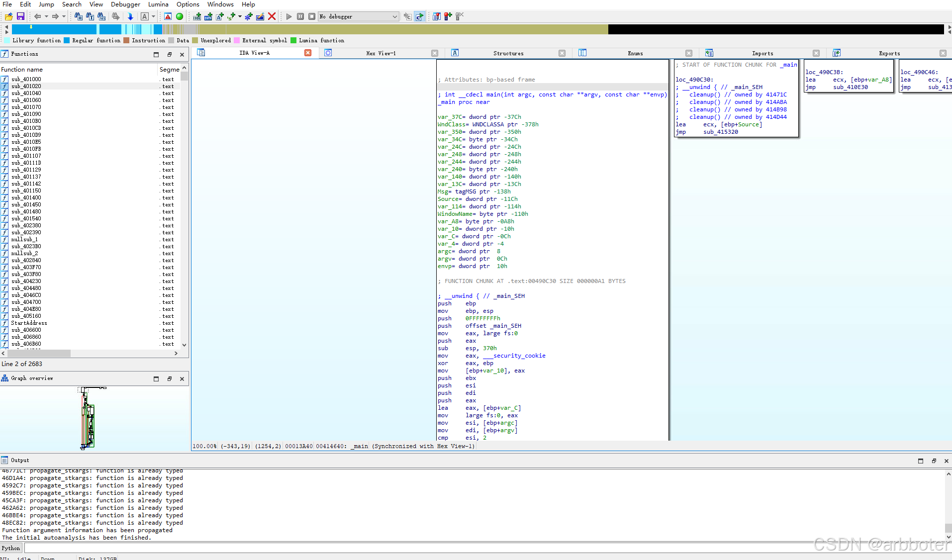Open the Lumina menu

(158, 4)
